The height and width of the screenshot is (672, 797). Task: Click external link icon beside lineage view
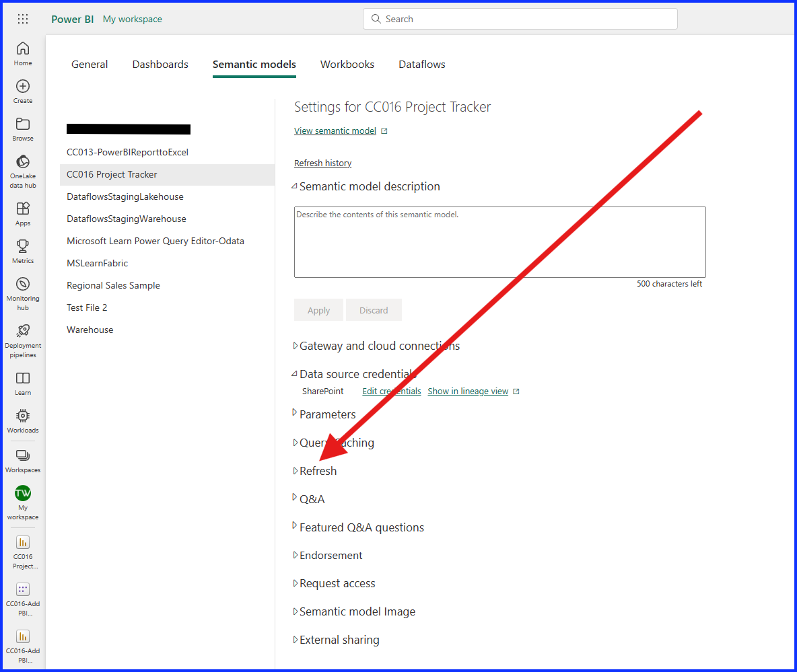pos(516,391)
